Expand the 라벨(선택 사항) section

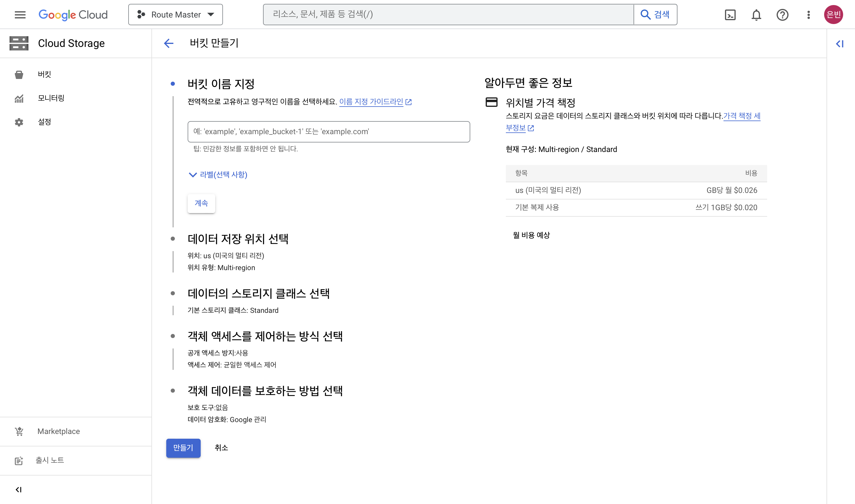pos(218,175)
